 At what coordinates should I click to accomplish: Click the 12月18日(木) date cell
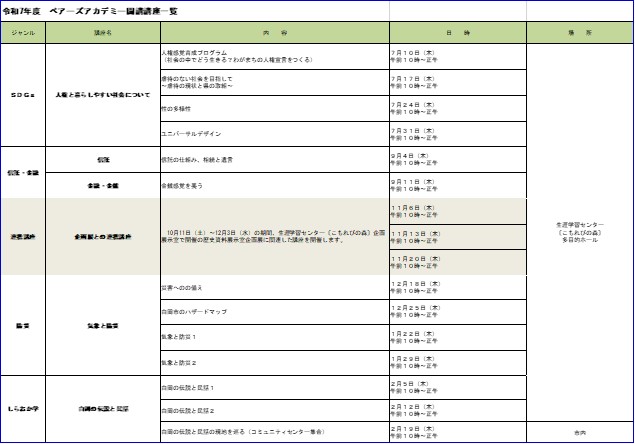458,288
